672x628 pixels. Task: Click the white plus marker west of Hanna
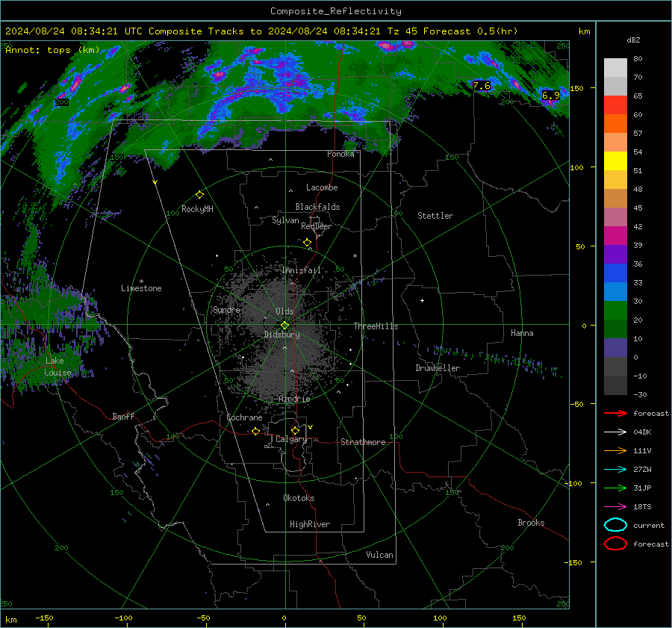[422, 300]
